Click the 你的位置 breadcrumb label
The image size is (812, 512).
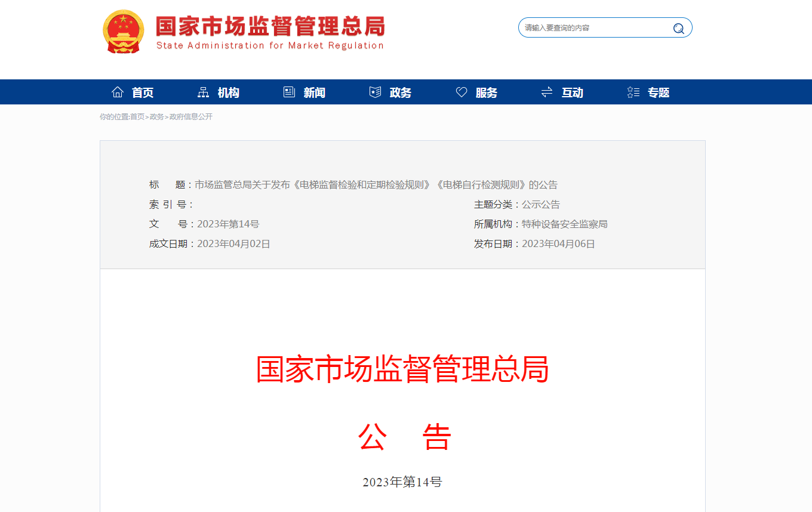click(x=115, y=117)
